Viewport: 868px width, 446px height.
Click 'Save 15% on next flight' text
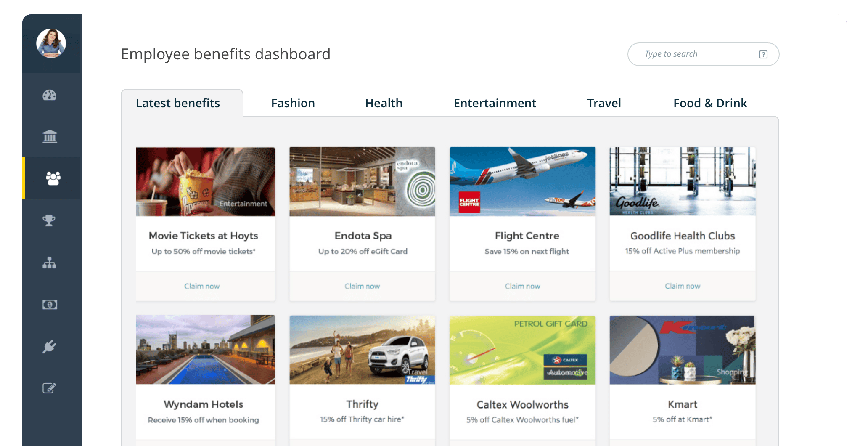527,251
